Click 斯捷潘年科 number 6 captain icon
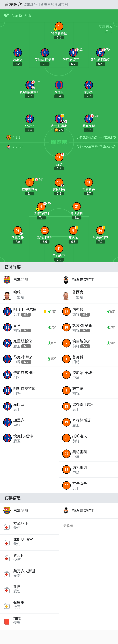 (x=41, y=206)
